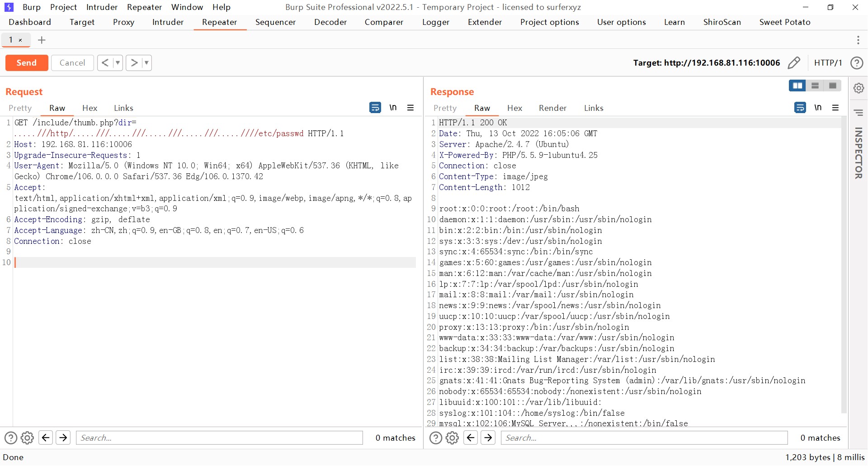Viewport: 868px width, 466px height.
Task: Open Response search settings gear
Action: (453, 438)
